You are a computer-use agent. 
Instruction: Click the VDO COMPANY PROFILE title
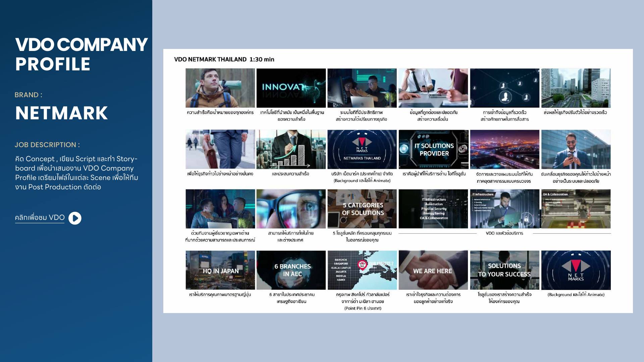pos(81,54)
